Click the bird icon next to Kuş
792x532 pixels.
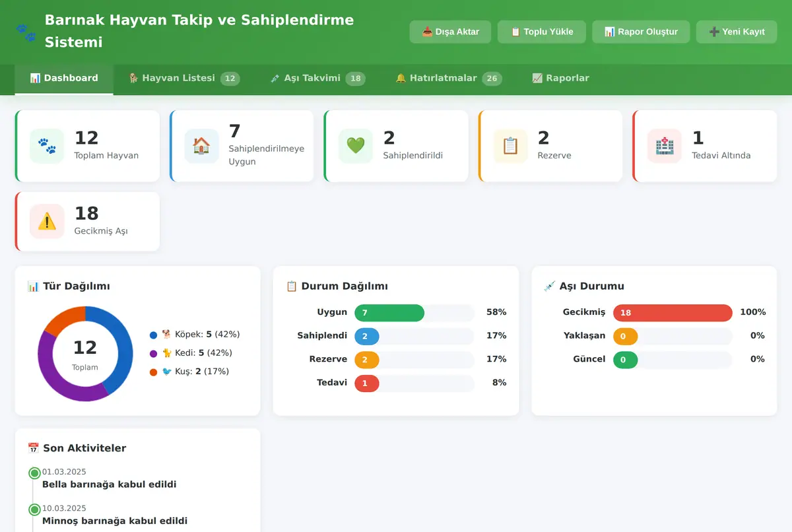(166, 372)
